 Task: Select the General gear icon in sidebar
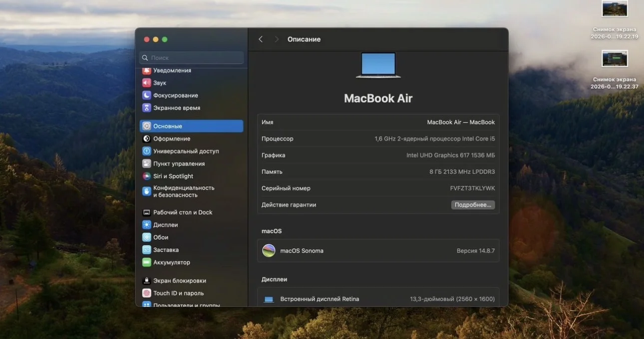[x=146, y=126]
